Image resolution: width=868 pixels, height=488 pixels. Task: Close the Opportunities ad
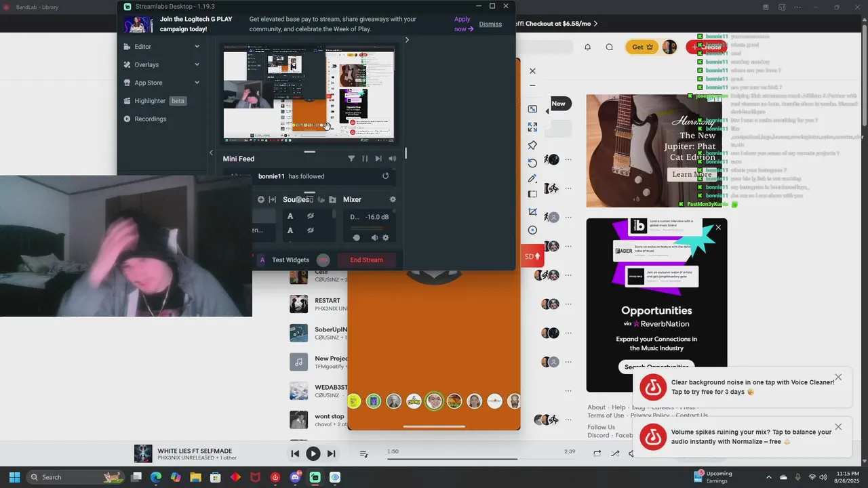click(718, 228)
